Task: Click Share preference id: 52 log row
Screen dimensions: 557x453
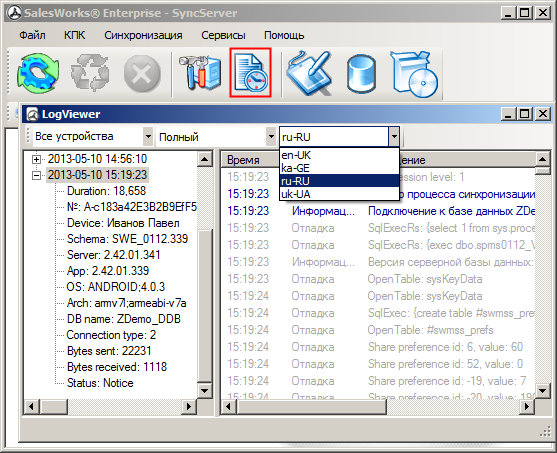Action: pyautogui.click(x=378, y=364)
